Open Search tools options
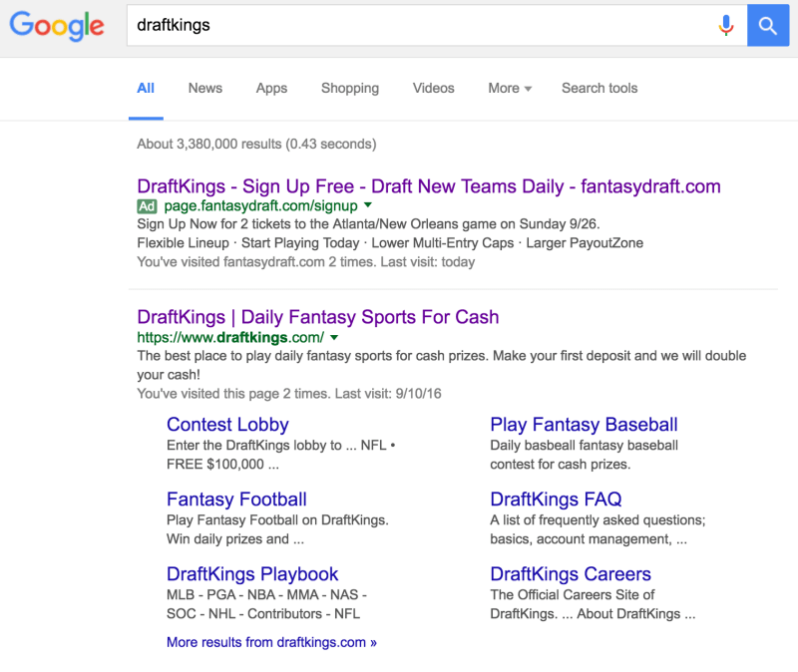Image resolution: width=798 pixels, height=672 pixels. pos(599,88)
